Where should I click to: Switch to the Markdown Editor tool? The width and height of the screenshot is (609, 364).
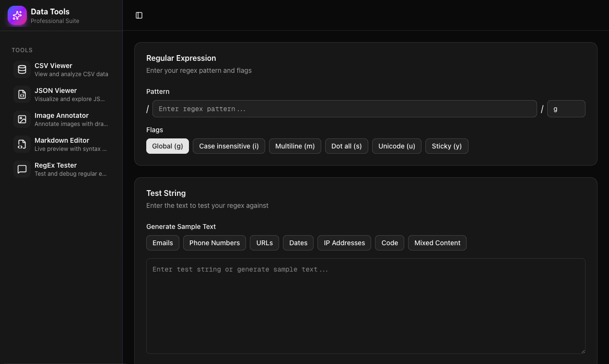[x=61, y=144]
